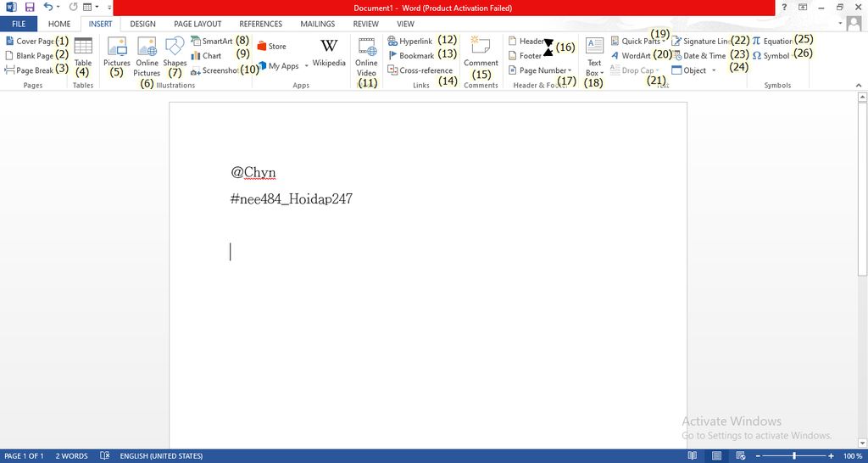Change language ENGLISH (UNITED STATES)
The image size is (868, 463).
tap(161, 456)
